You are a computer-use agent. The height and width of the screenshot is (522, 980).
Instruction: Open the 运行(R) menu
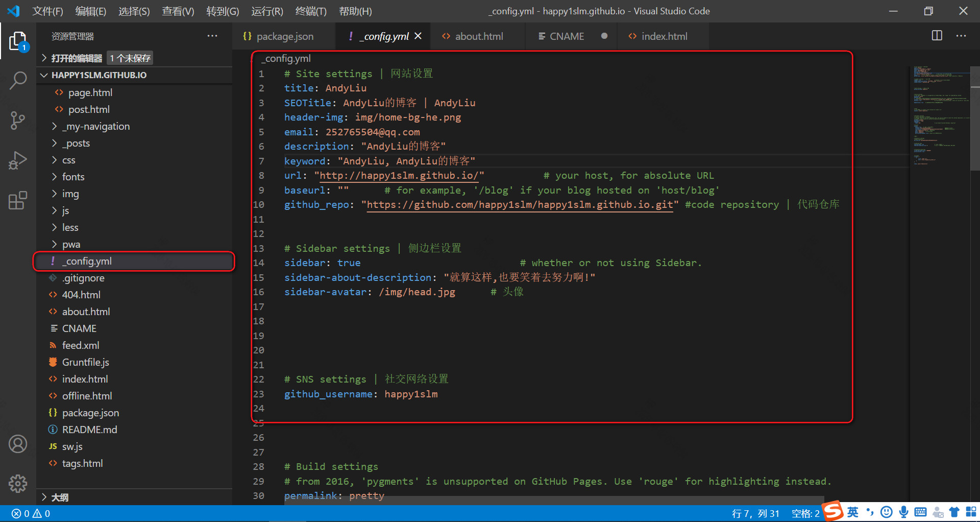click(267, 11)
